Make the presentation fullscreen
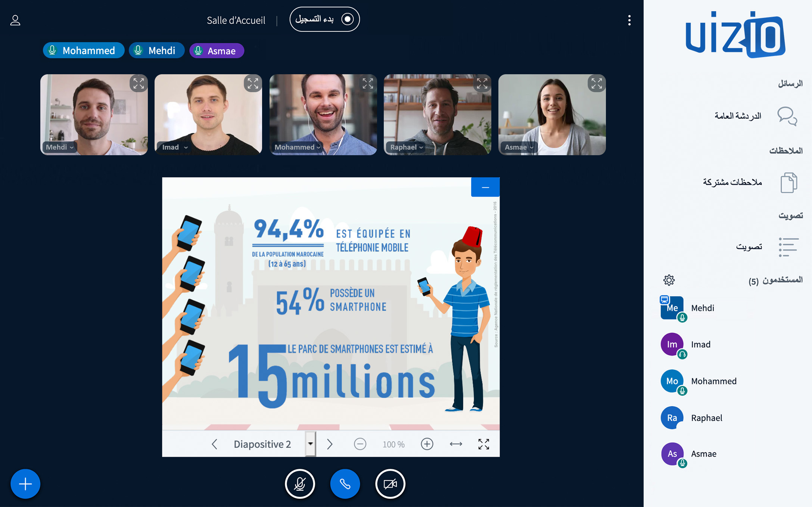The height and width of the screenshot is (507, 812). tap(483, 444)
